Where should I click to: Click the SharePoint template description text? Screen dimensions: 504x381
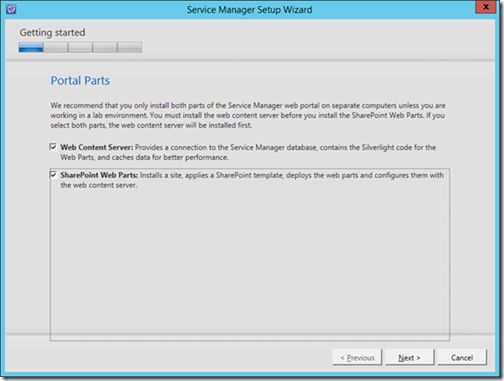click(x=252, y=180)
